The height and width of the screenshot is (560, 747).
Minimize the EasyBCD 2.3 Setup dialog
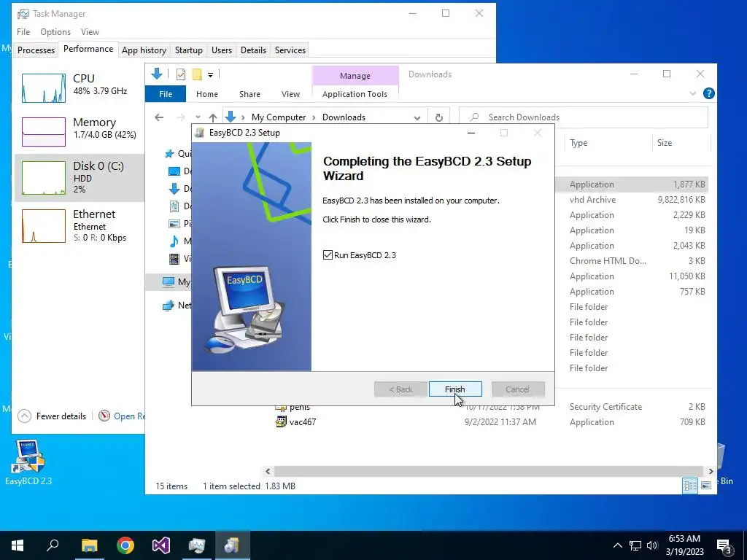(x=471, y=133)
